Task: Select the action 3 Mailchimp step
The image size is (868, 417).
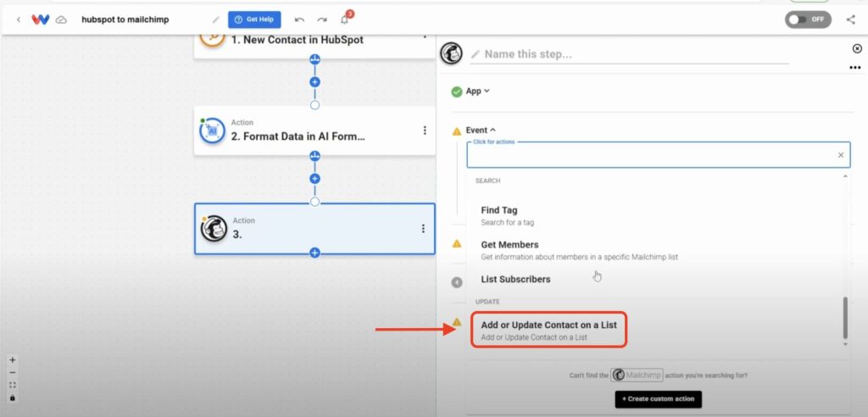Action: 314,229
